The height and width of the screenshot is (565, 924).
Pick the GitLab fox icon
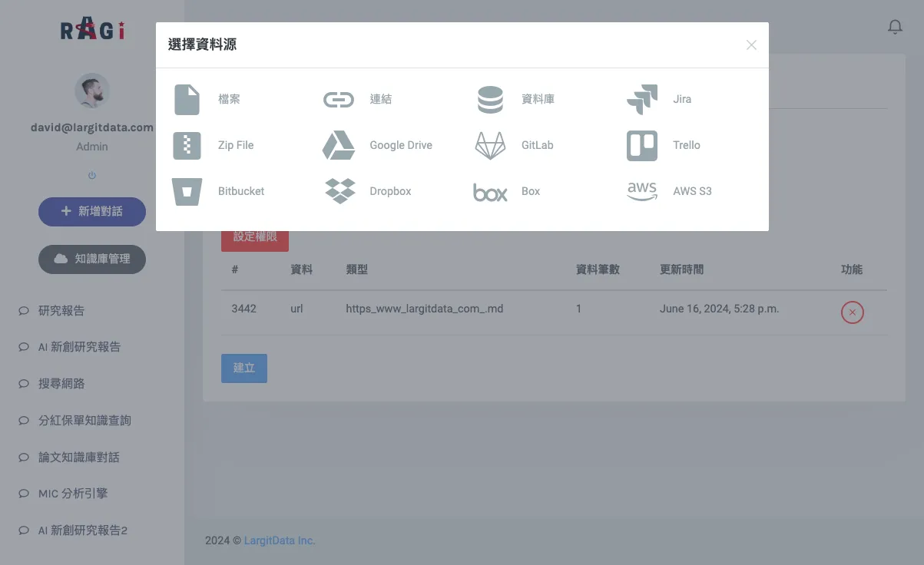coord(490,145)
